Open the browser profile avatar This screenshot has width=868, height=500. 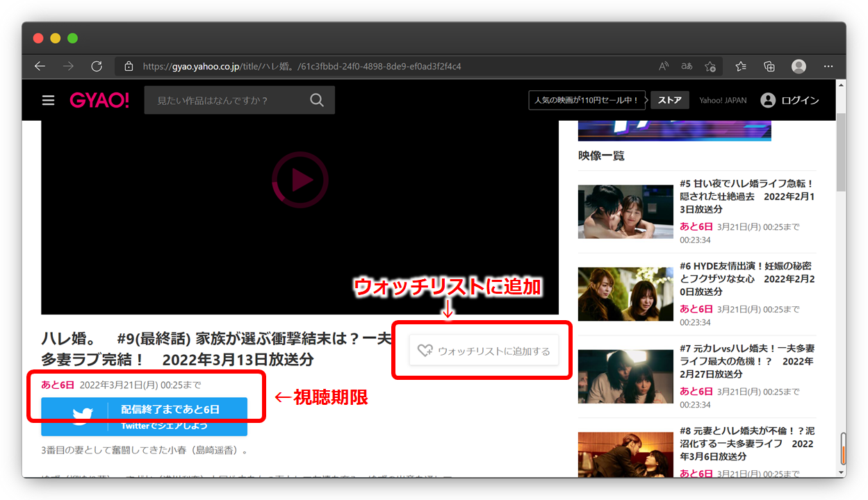[799, 67]
